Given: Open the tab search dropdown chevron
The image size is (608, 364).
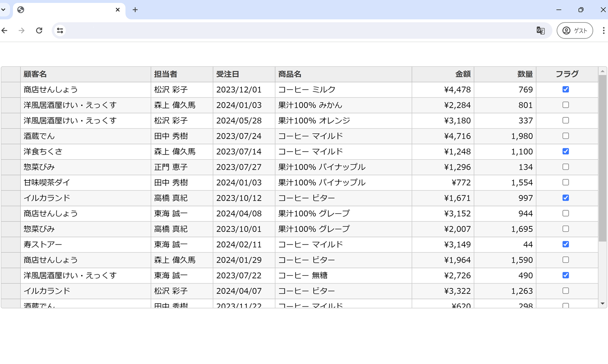Looking at the screenshot, I should click(x=3, y=10).
